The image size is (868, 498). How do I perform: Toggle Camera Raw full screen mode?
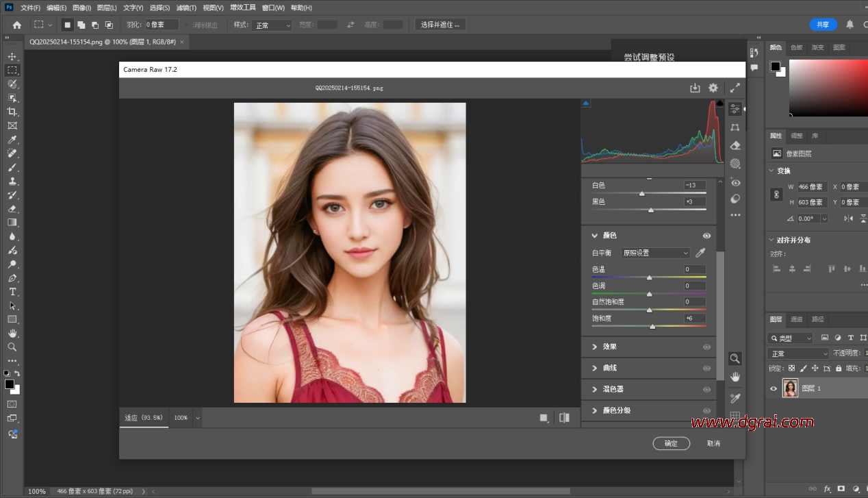[735, 88]
